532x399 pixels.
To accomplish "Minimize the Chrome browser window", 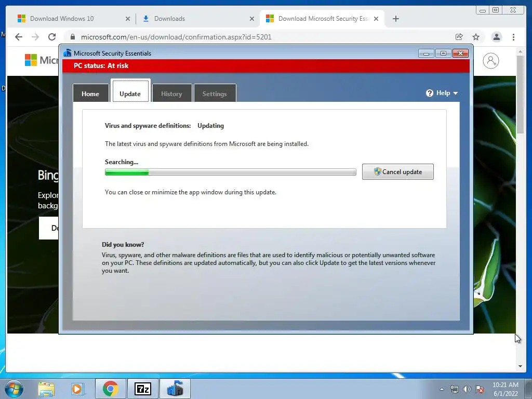I will pos(483,10).
